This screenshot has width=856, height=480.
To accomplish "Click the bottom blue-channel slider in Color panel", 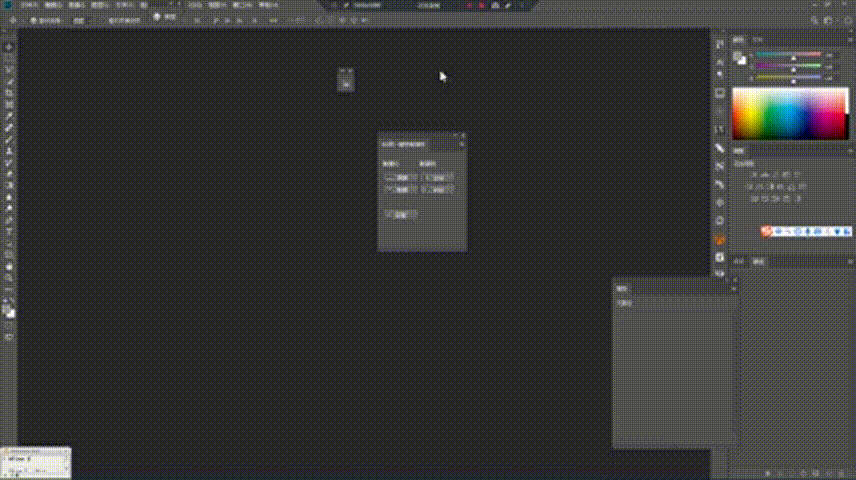I will pyautogui.click(x=789, y=78).
